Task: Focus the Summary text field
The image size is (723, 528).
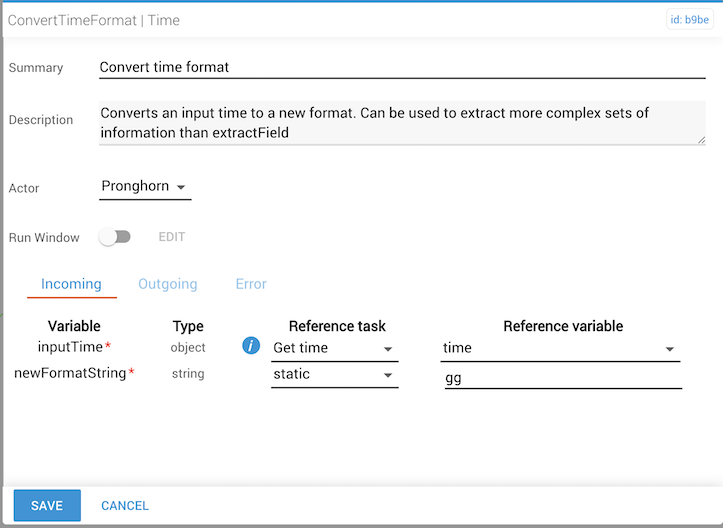Action: click(x=402, y=68)
